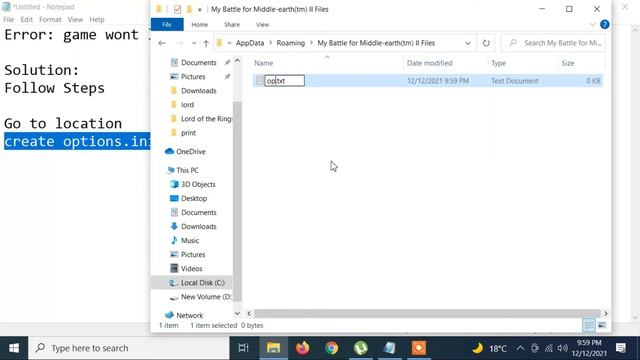
Task: Switch to details view layout icon
Action: tap(589, 325)
